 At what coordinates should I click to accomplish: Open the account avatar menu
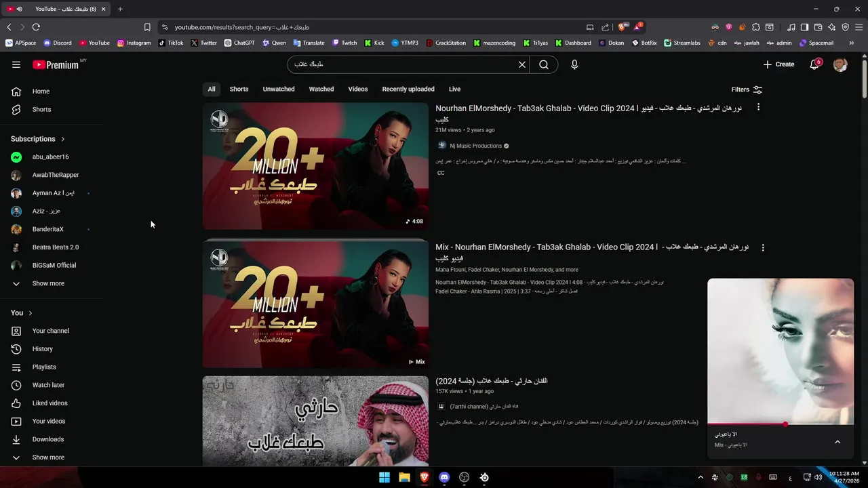[x=840, y=64]
